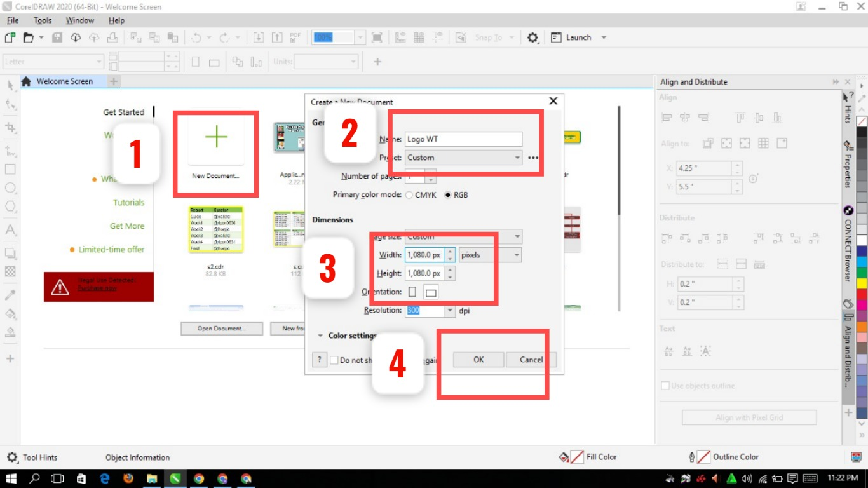Pick the no-color swatch in the palette
This screenshot has height=488, width=868.
coord(862,121)
